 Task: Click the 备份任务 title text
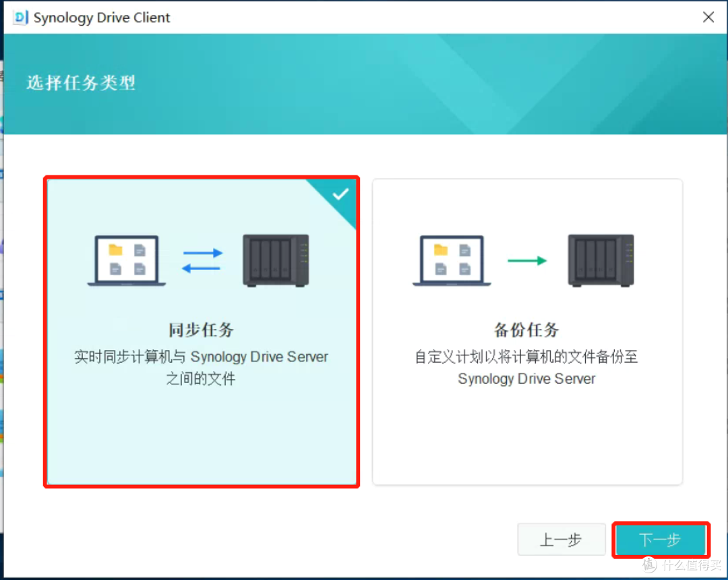[526, 330]
